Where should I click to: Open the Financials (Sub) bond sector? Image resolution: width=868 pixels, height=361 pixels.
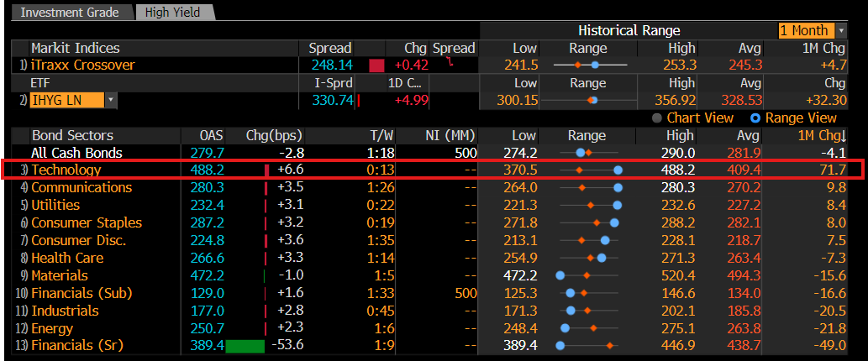coord(82,293)
